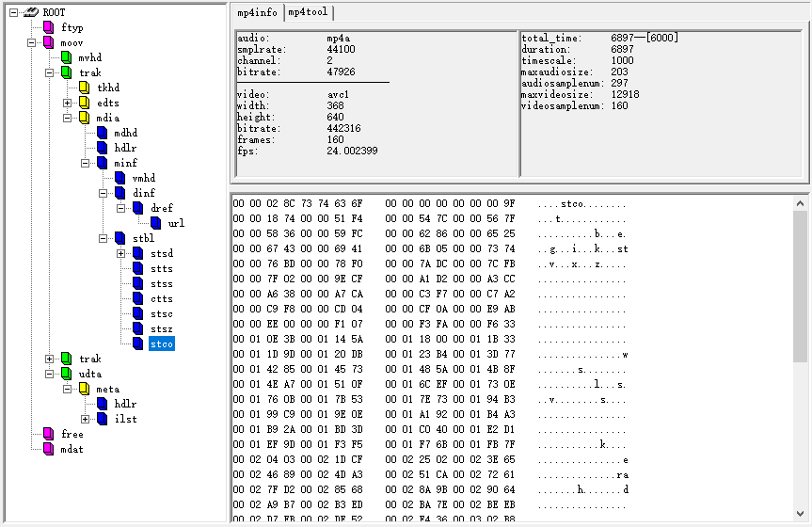Select the stco tree item label
The width and height of the screenshot is (812, 527).
162,344
